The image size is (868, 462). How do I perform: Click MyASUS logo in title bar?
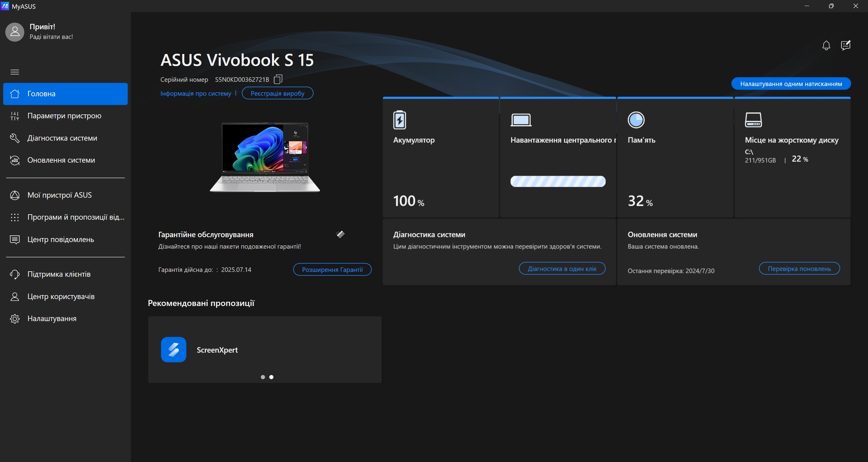[x=5, y=6]
